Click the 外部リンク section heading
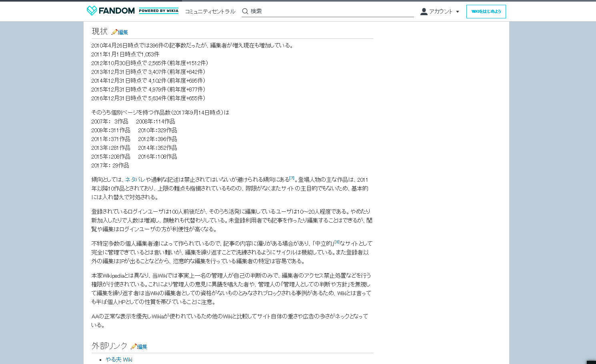The width and height of the screenshot is (596, 364). [x=109, y=346]
